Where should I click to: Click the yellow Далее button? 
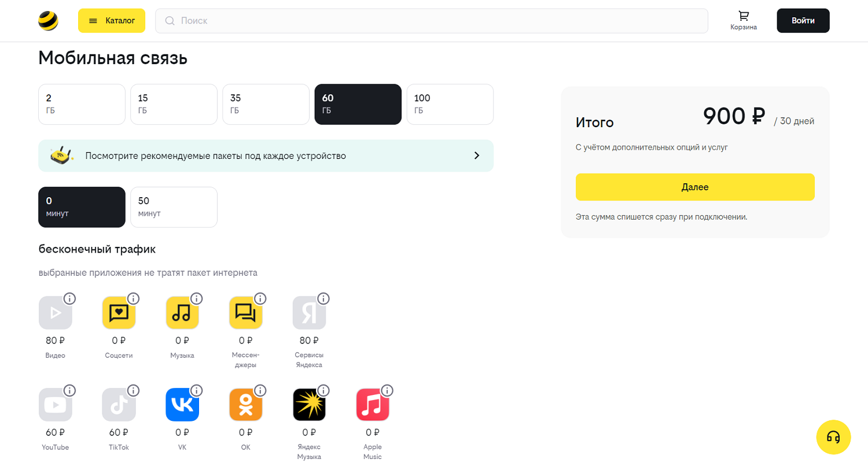[695, 187]
